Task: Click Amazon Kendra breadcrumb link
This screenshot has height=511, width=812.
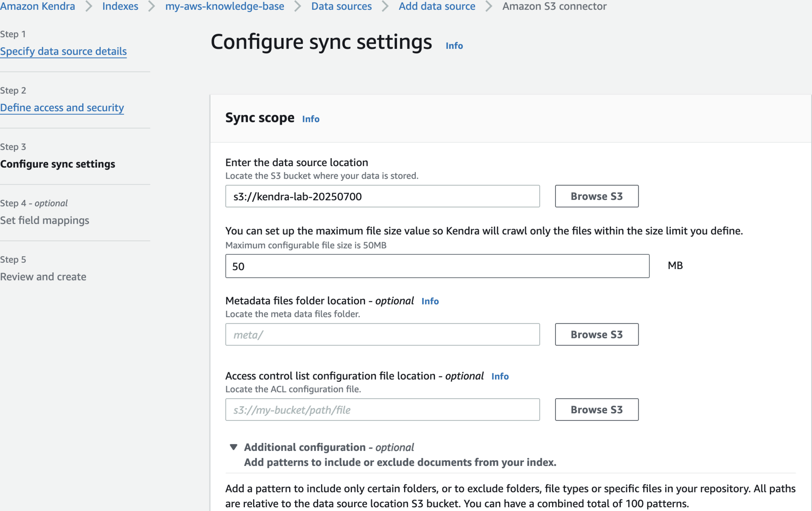Action: 37,6
